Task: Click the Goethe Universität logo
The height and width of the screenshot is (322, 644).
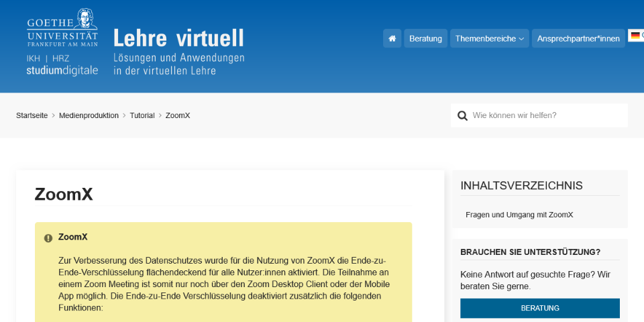Action: (x=62, y=27)
